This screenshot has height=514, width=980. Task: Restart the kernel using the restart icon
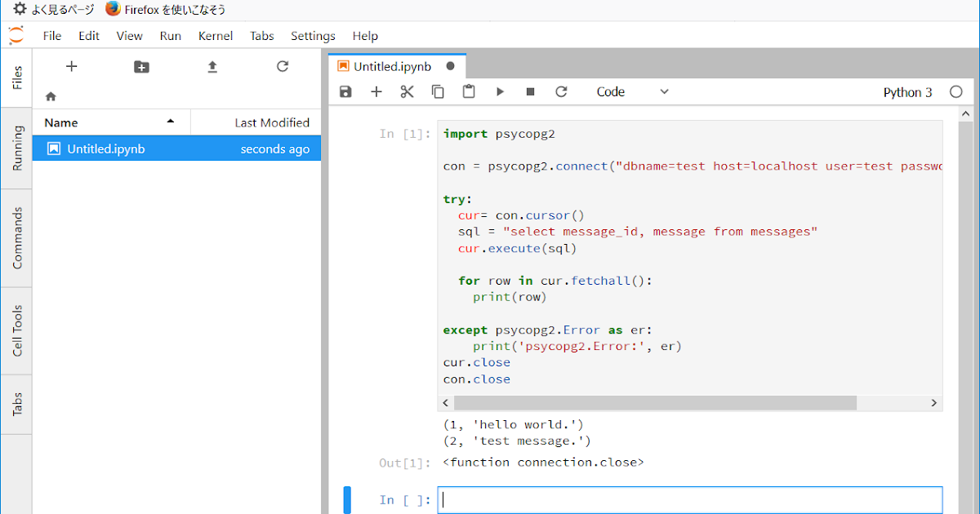click(x=561, y=91)
